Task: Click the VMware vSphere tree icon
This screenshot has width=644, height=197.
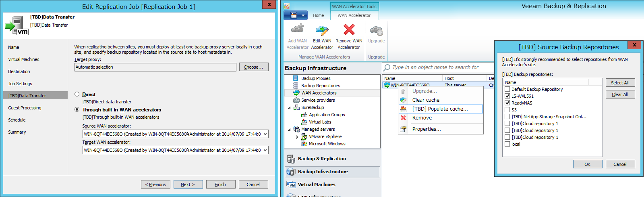Action: coord(304,136)
